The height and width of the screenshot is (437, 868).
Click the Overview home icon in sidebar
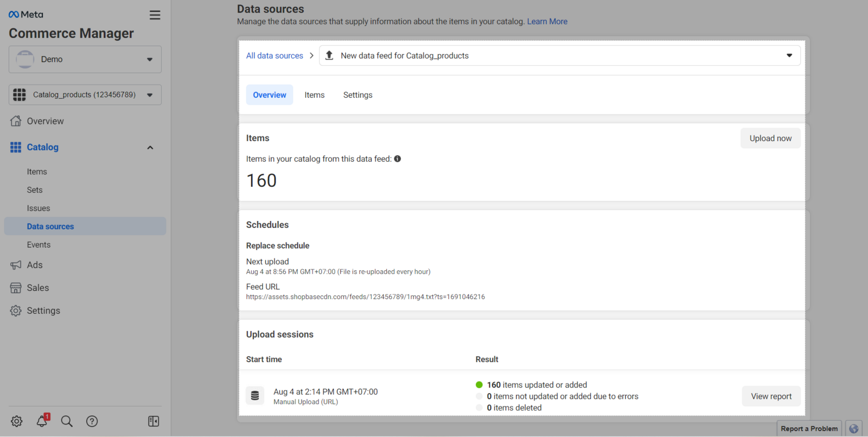coord(16,121)
